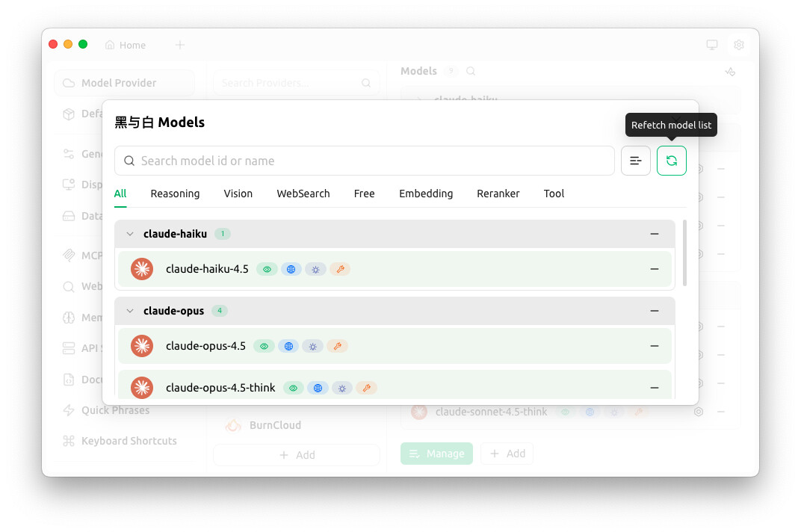
Task: Remove claude-opus-4.5 using its minus button
Action: [x=655, y=347]
